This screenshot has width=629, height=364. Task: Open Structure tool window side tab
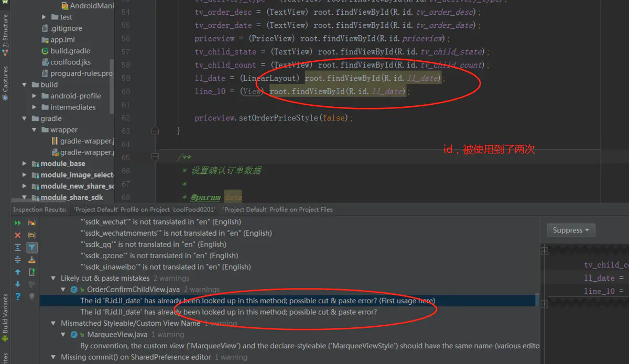click(5, 36)
